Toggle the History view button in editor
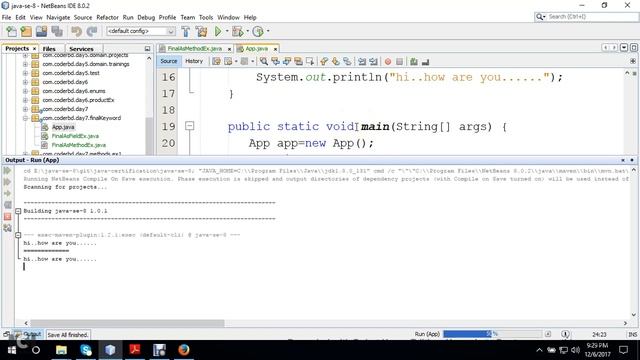This screenshot has height=360, width=640. 194,61
